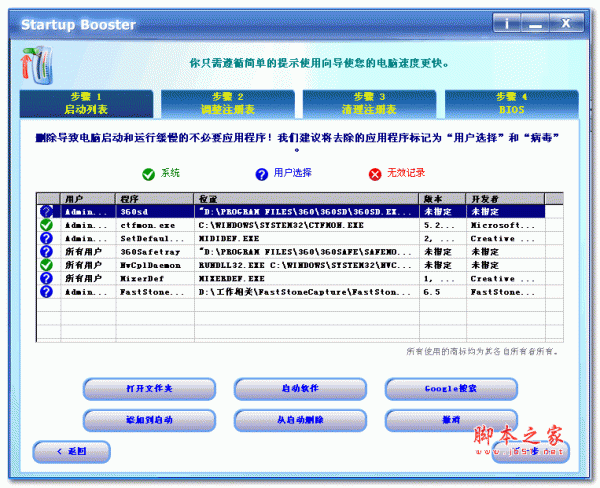Click the 打开文件夹 button
The image size is (600, 488).
click(x=149, y=388)
